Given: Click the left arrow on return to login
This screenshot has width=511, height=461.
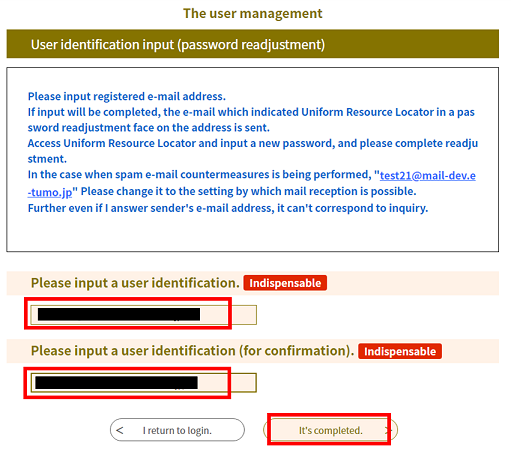Looking at the screenshot, I should tap(120, 430).
